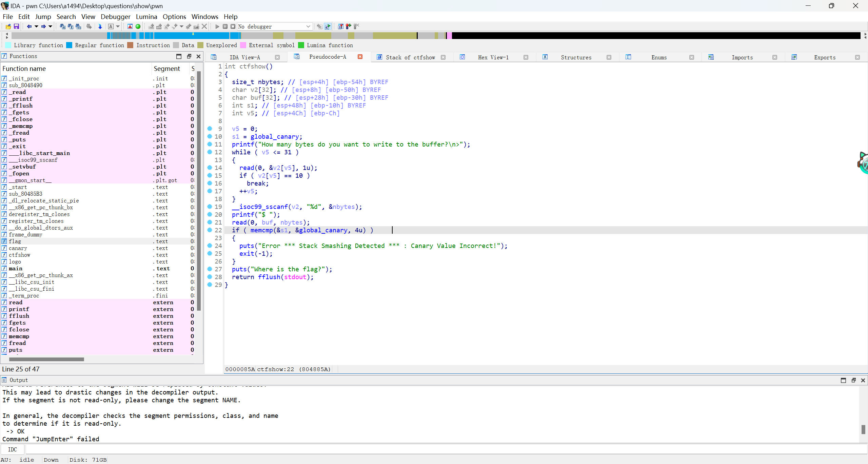Click the Save database floppy icon
This screenshot has height=464, width=868.
pyautogui.click(x=16, y=26)
